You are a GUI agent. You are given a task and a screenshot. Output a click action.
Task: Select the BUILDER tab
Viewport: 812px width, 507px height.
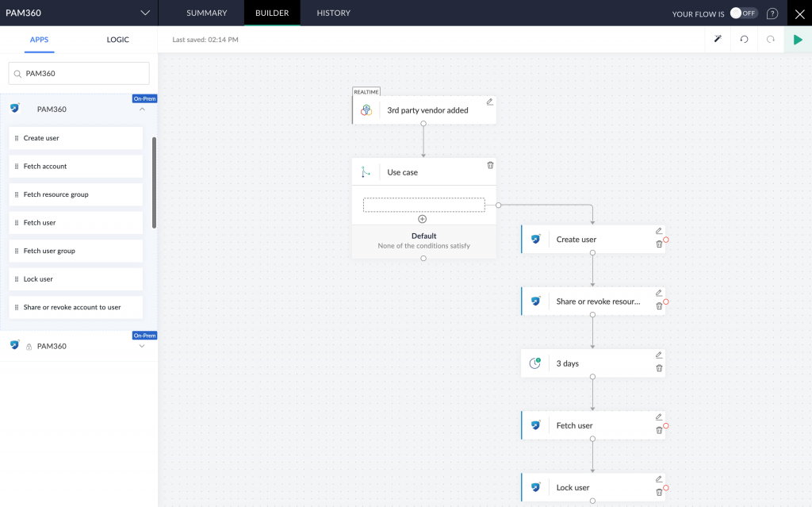[x=272, y=13]
